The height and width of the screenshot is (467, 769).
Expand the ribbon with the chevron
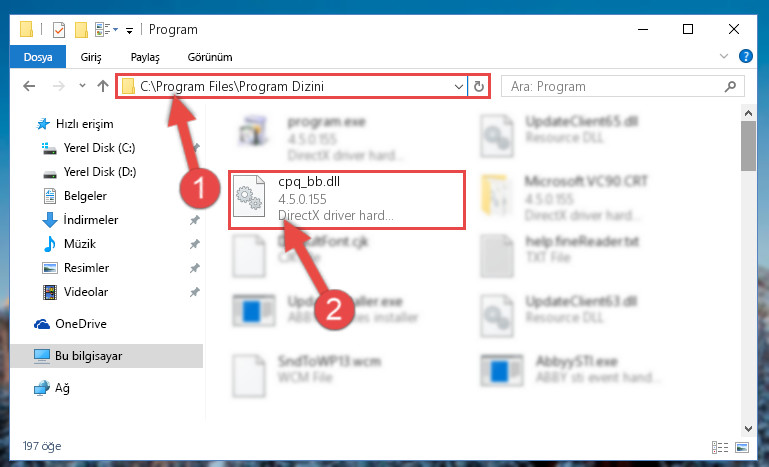point(724,56)
